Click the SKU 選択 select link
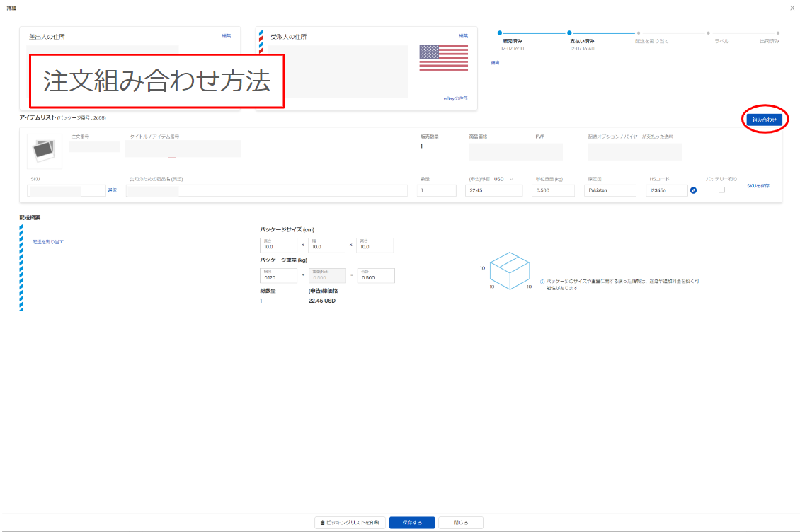Screen dimensions: 800x532 click(112, 190)
